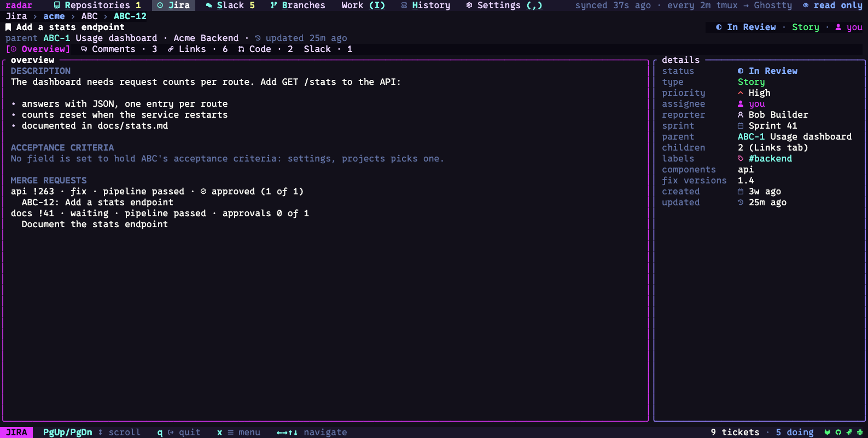Open parent ABC-1 link under the title
Screen dimensions: 868x438
[56, 38]
